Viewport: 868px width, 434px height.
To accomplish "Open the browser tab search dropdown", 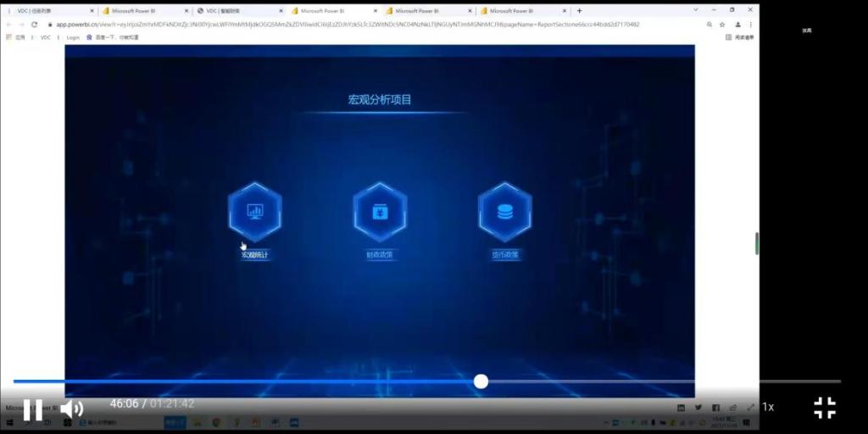I will [696, 10].
